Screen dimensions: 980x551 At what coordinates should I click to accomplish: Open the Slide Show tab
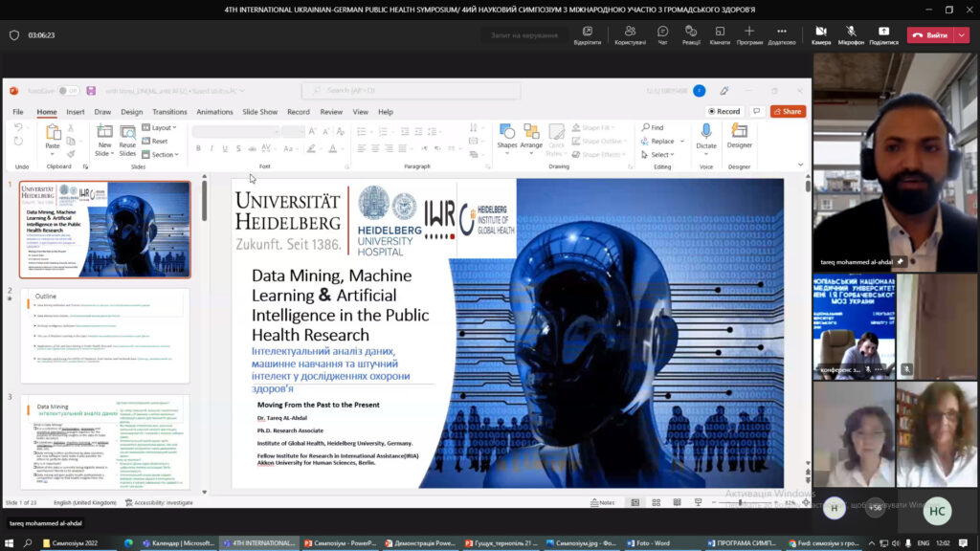(259, 112)
